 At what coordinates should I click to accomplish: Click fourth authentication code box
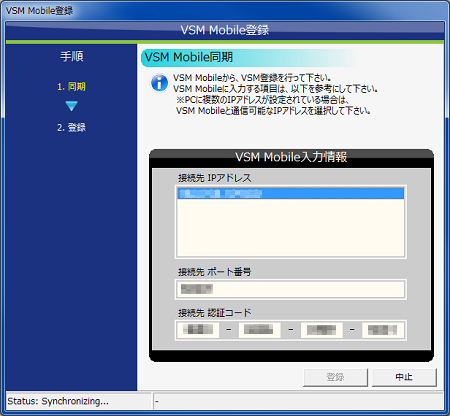pyautogui.click(x=383, y=330)
